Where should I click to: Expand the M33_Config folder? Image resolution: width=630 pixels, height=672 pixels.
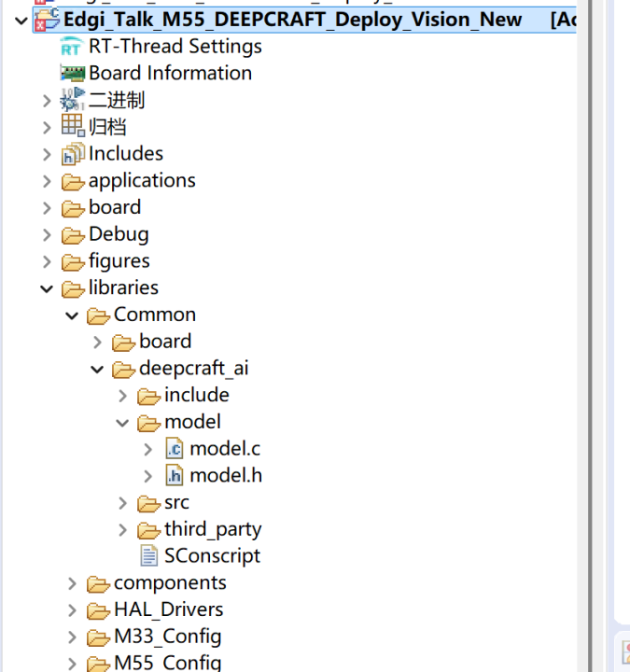pyautogui.click(x=73, y=637)
